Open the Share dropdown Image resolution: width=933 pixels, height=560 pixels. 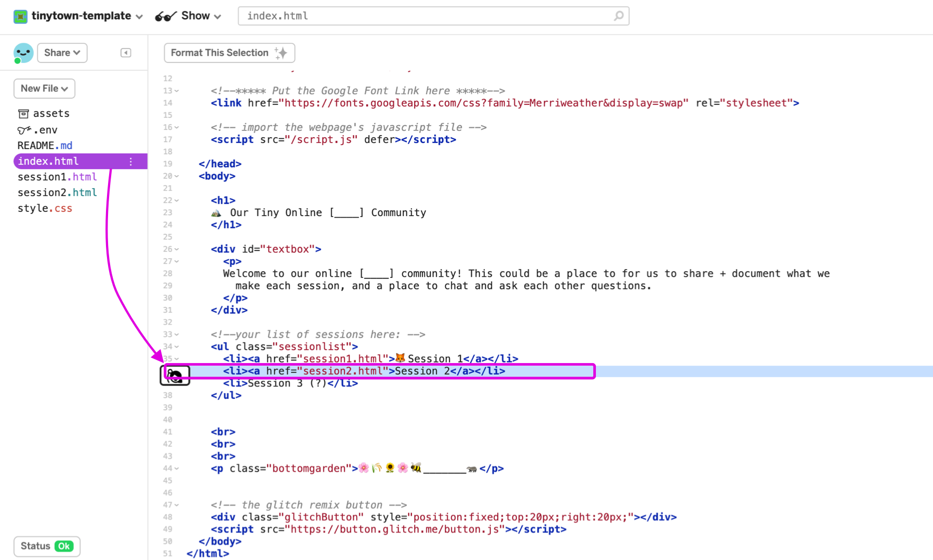(62, 52)
